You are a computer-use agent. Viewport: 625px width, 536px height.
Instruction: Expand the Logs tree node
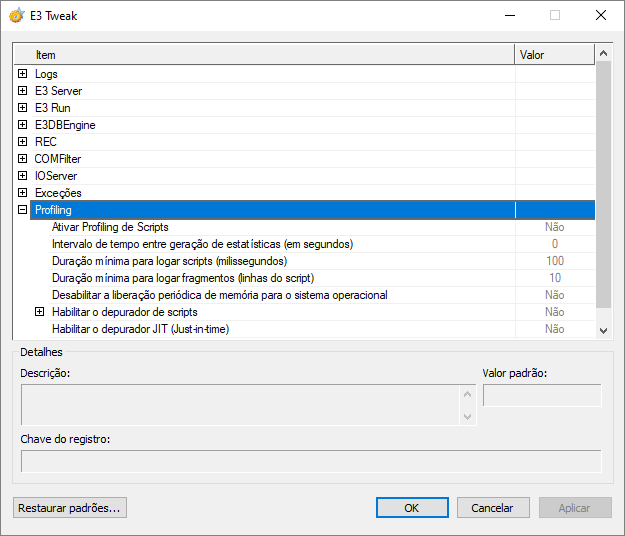click(x=23, y=74)
